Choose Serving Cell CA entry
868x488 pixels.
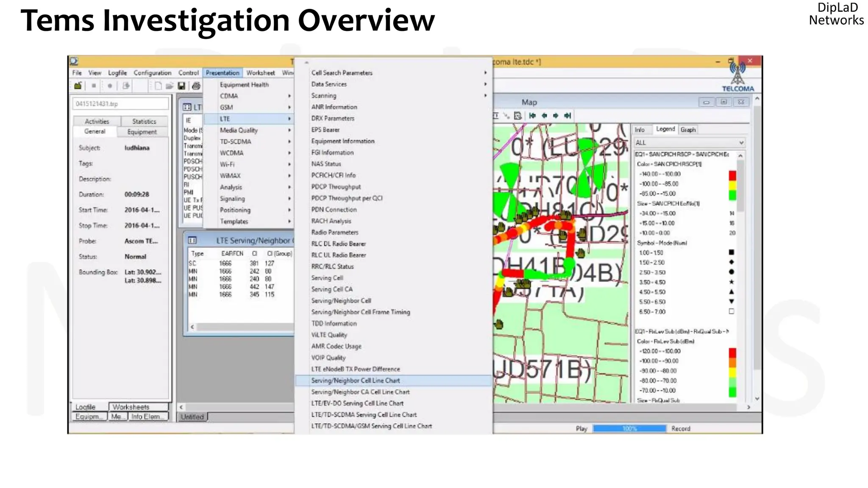[394, 289]
